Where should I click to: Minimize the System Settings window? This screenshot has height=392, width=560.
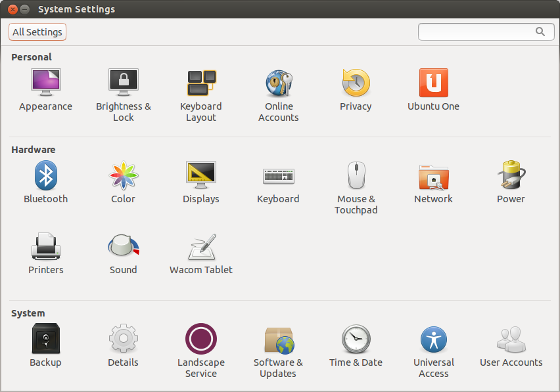click(x=24, y=9)
